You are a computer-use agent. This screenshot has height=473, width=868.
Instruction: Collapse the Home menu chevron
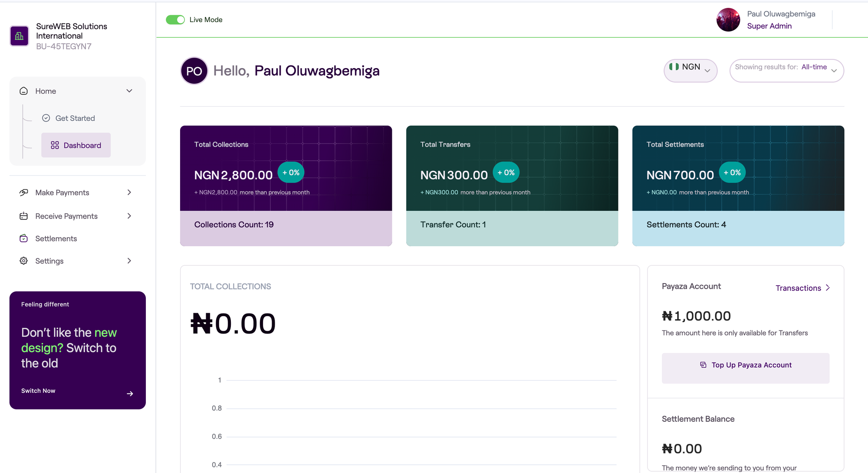point(129,91)
